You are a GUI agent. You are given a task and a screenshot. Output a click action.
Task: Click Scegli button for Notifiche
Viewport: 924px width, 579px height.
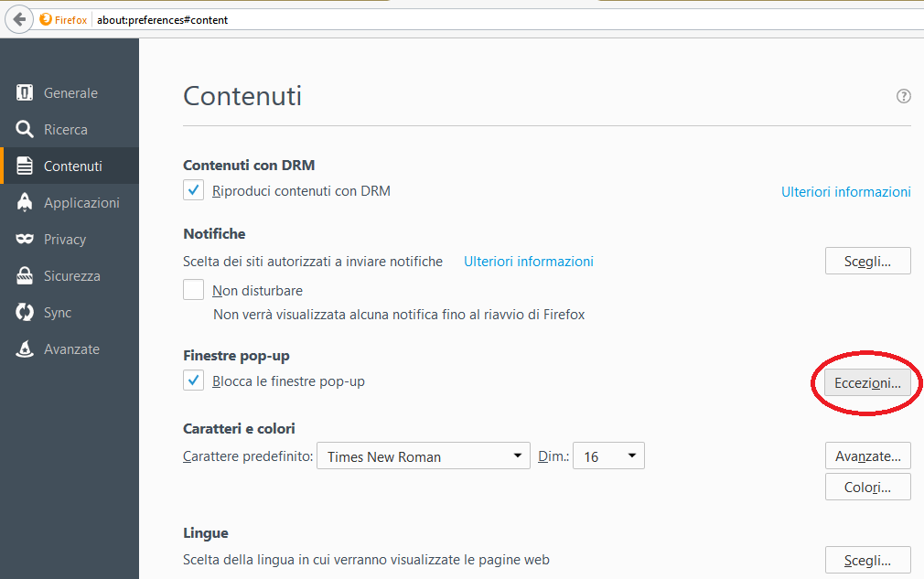coord(868,261)
